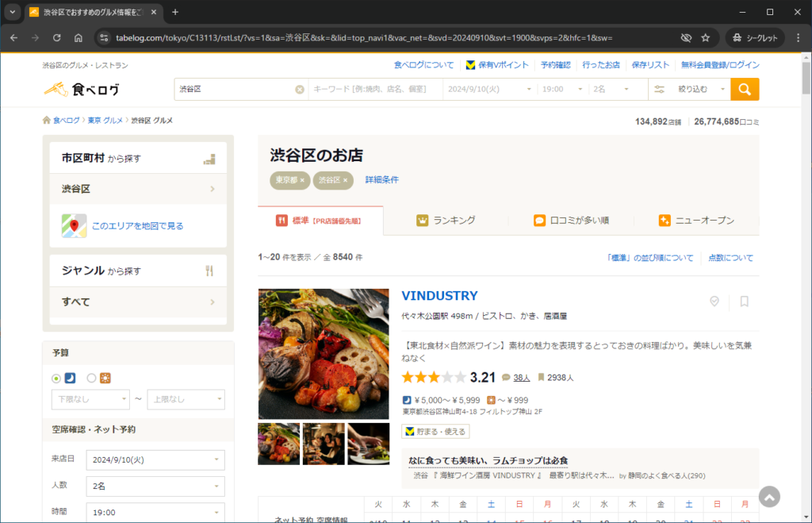
Task: Open the VINDUSTRY restaurant link
Action: point(439,296)
